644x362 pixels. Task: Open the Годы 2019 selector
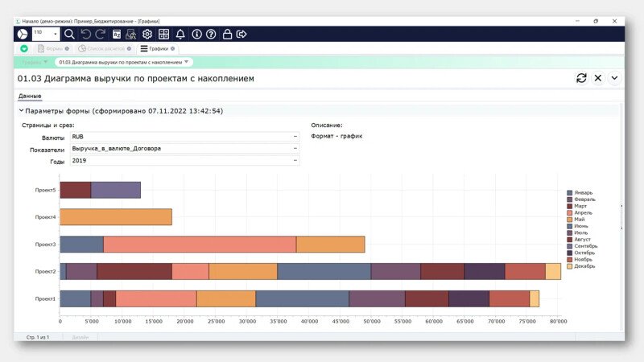185,160
